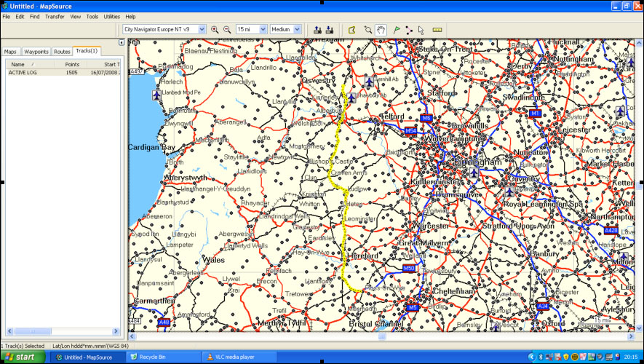Click the track list horizontal scrollbar thumb
Image resolution: width=644 pixels, height=364 pixels.
pyautogui.click(x=33, y=331)
